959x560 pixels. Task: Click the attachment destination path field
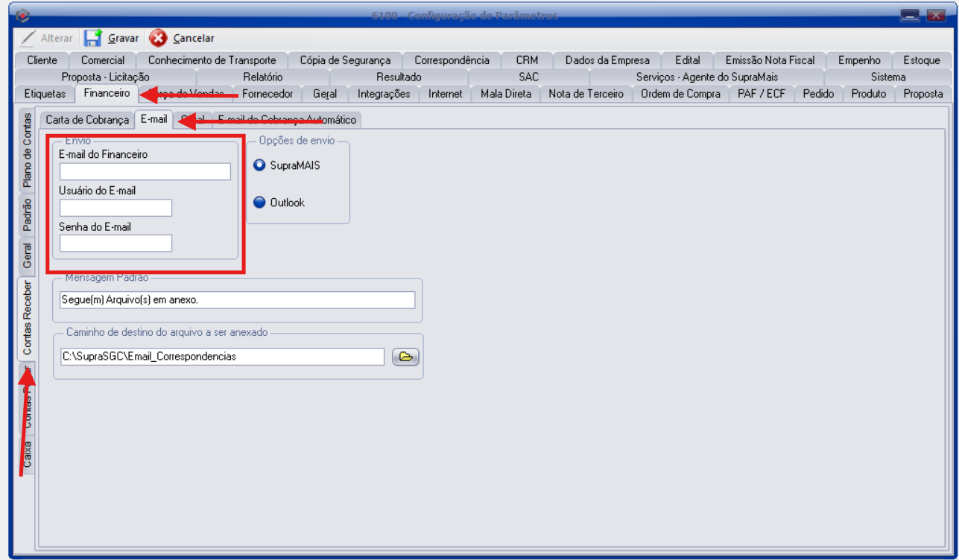[221, 357]
